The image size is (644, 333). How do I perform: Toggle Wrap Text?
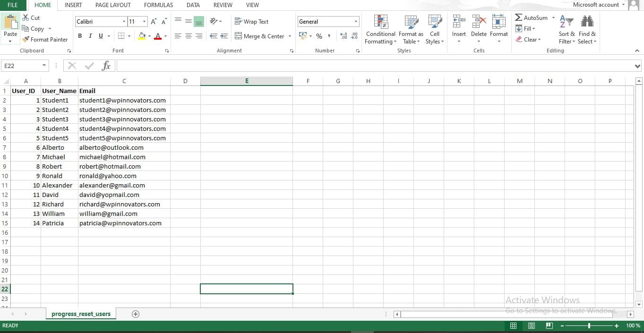pos(251,21)
